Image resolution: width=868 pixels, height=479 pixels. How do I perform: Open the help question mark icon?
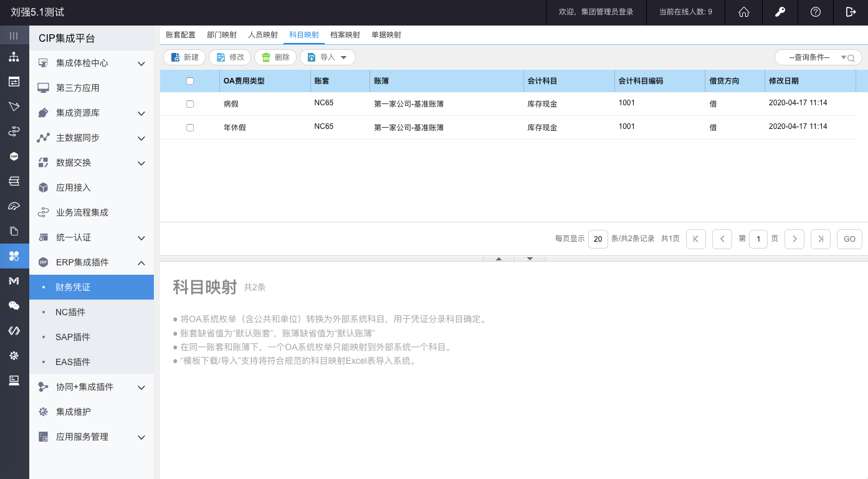815,12
